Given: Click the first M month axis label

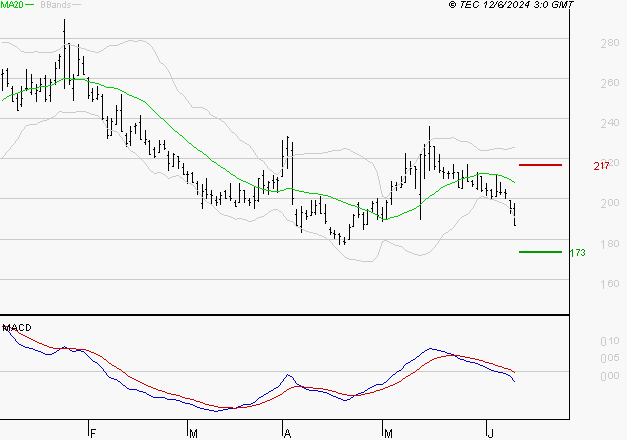Looking at the screenshot, I should (193, 433).
